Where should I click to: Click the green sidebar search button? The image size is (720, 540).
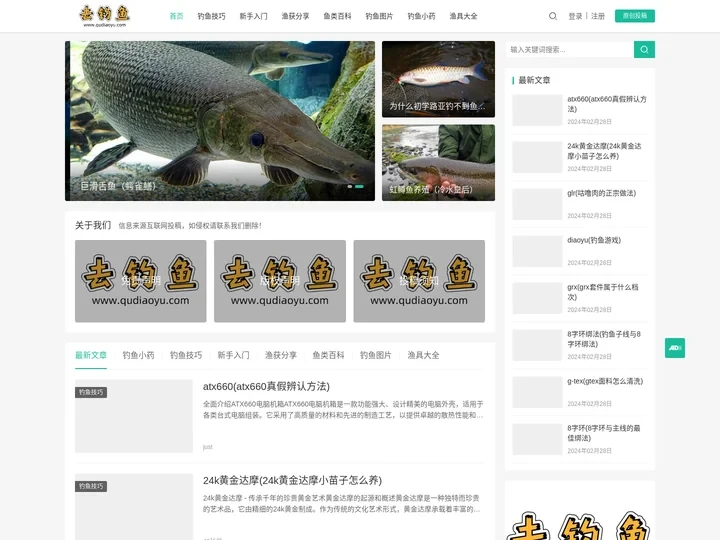click(x=644, y=50)
